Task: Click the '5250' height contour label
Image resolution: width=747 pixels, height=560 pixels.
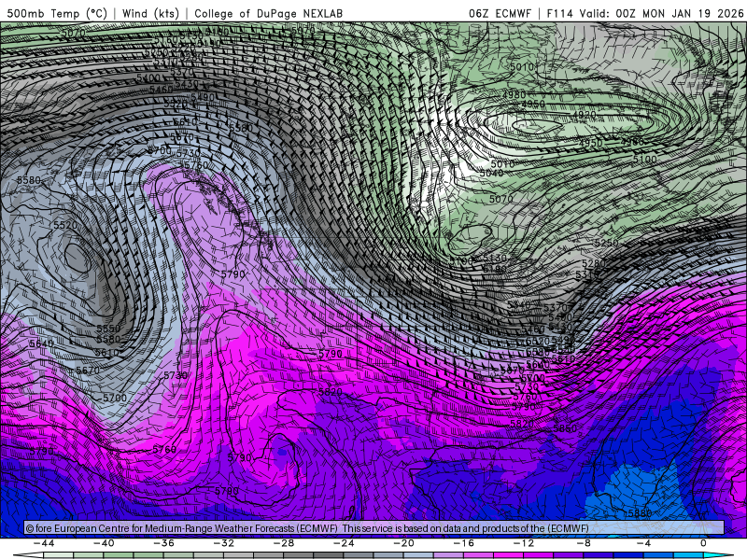Action: tap(606, 243)
